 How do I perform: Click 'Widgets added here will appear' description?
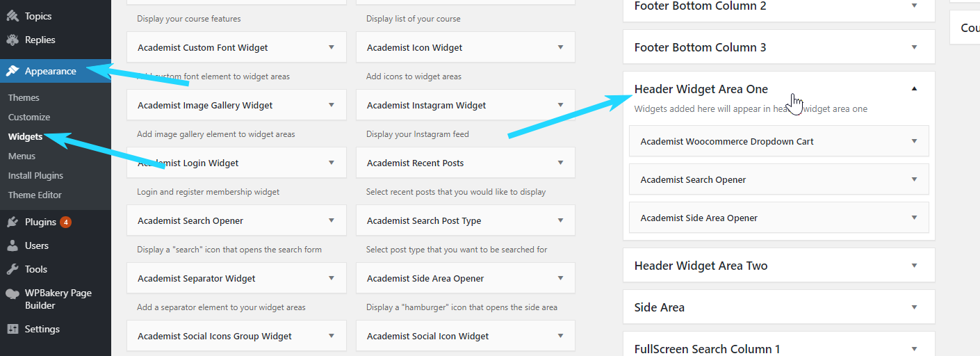pyautogui.click(x=751, y=109)
